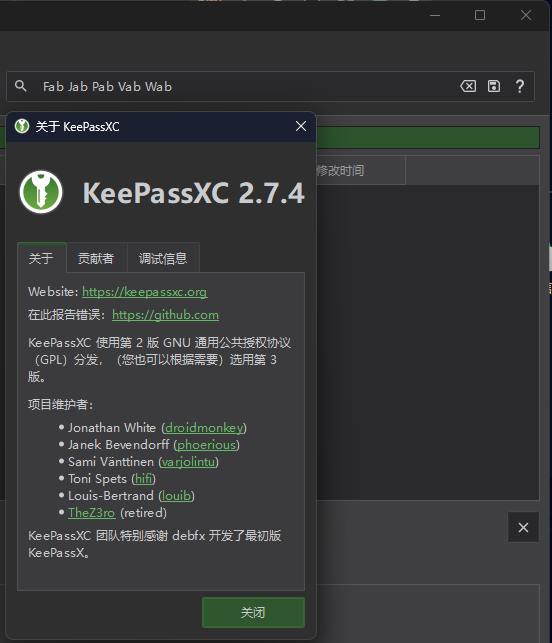552x643 pixels.
Task: Click the 项目维护者 label
Action: (61, 405)
